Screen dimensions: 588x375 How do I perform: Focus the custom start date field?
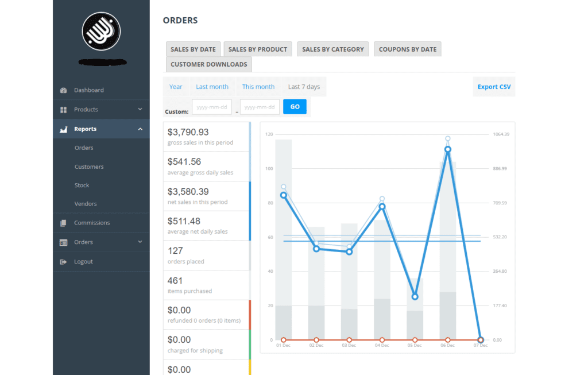click(212, 107)
